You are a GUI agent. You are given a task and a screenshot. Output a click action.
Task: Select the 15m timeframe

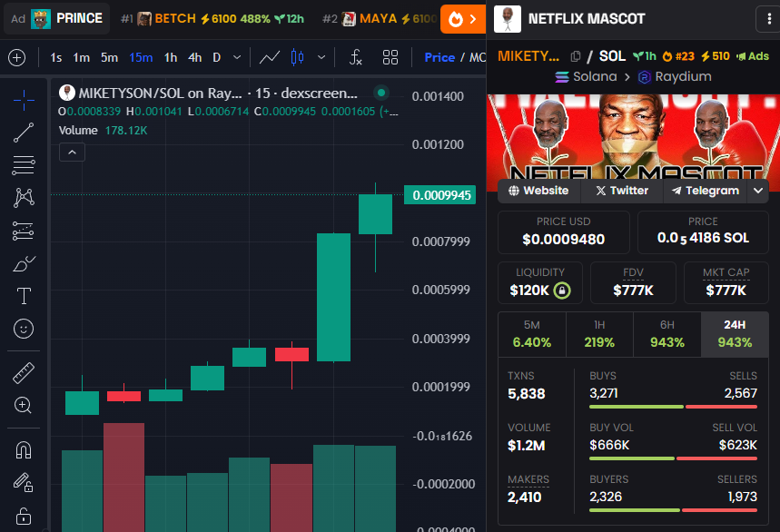[141, 58]
